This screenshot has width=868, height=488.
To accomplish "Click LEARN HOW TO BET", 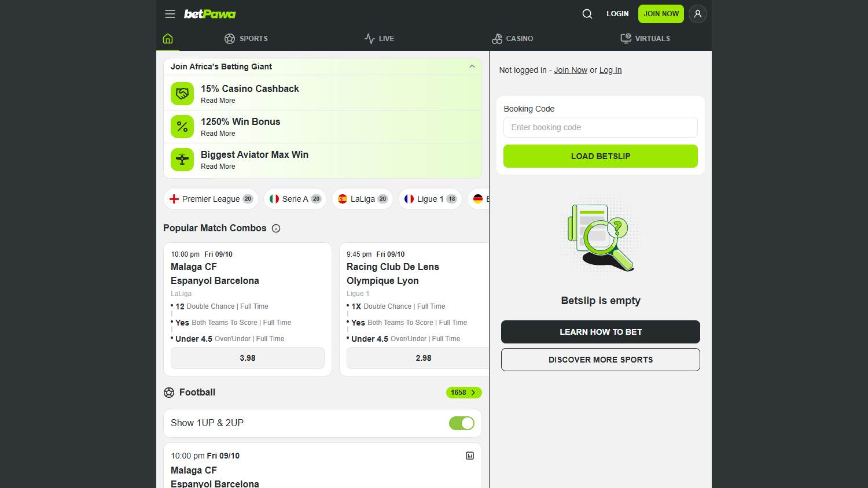I will click(601, 332).
